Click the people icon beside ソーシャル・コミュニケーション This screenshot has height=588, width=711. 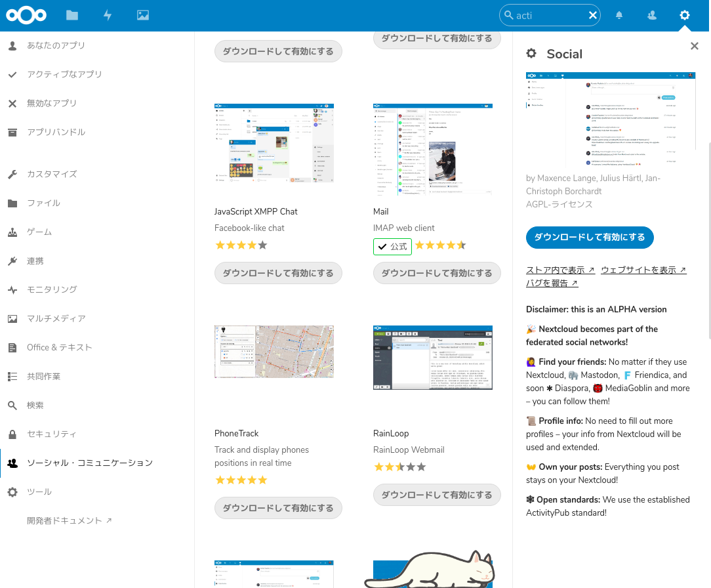[12, 463]
